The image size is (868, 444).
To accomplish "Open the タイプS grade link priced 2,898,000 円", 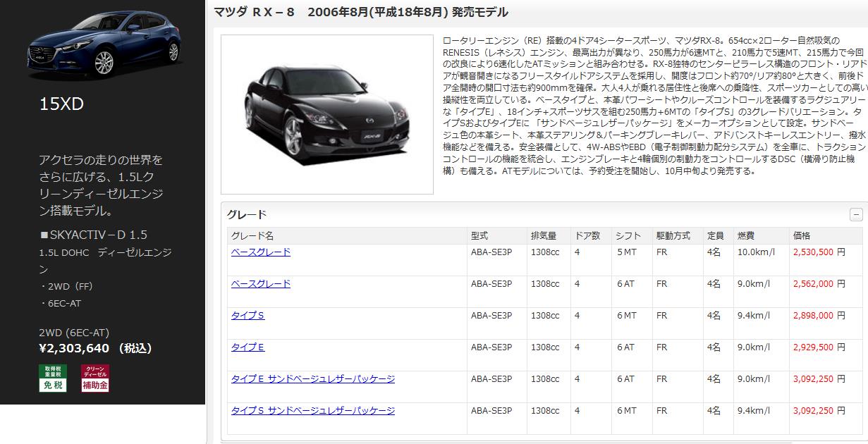I will [248, 316].
